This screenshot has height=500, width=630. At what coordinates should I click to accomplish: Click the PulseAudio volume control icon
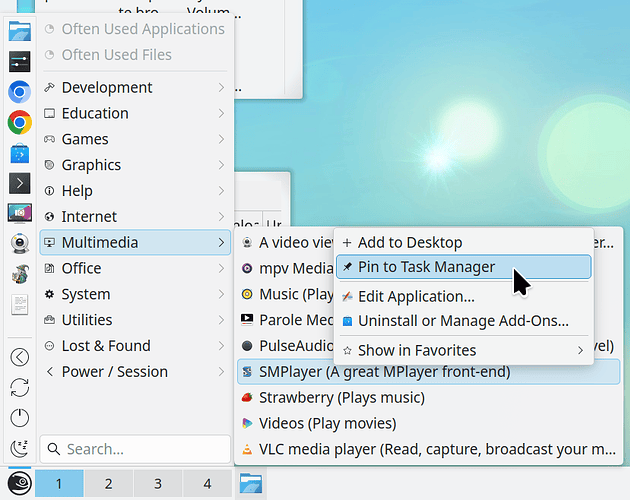point(247,346)
